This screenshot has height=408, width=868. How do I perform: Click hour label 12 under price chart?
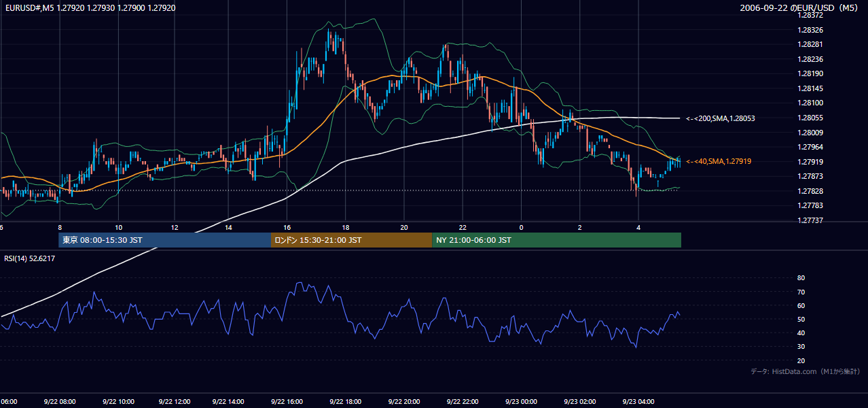(x=174, y=227)
